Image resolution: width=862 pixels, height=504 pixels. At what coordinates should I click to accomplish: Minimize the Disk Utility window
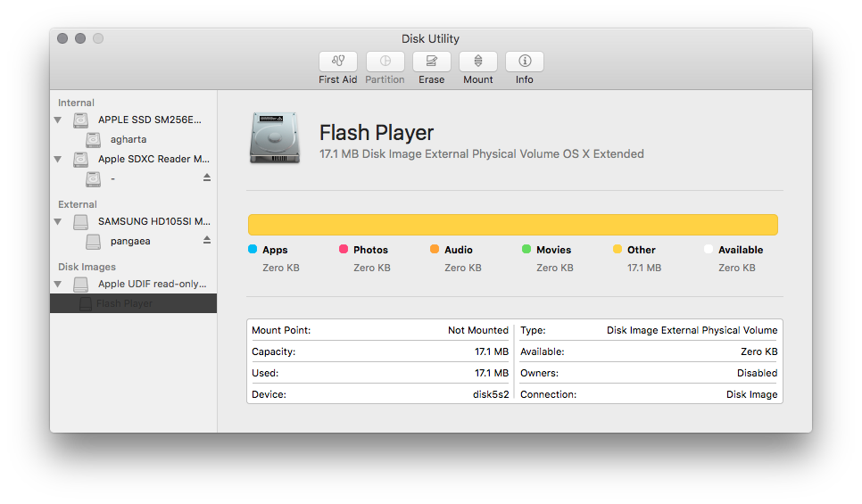click(80, 38)
